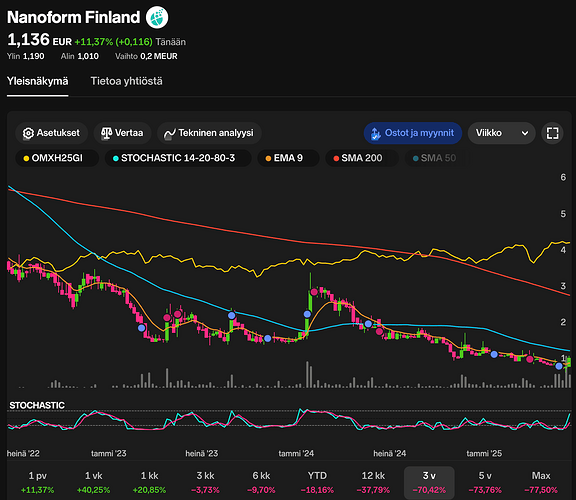Open chart settings via Asetukset gear
Screen dimensions: 576x500
point(51,133)
